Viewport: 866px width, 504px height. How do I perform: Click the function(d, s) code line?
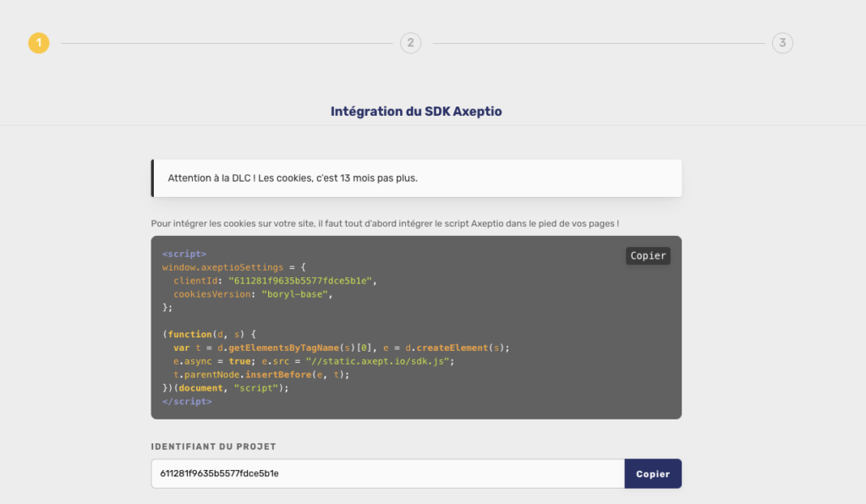coord(209,334)
